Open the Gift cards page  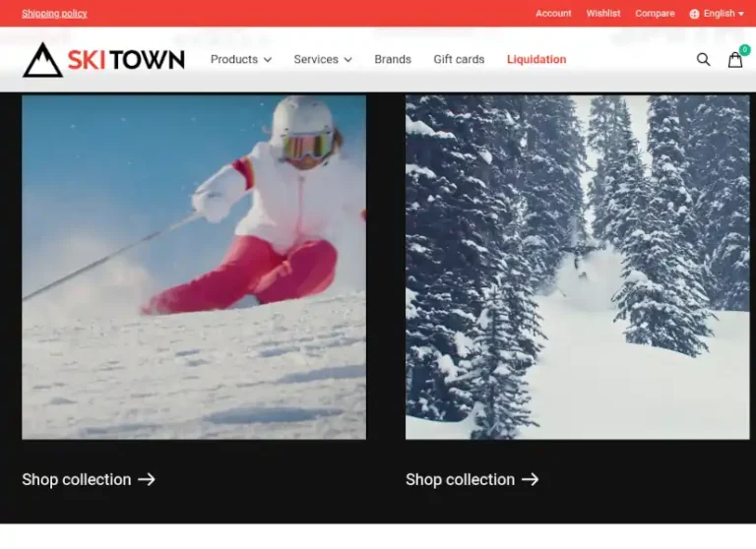(459, 59)
